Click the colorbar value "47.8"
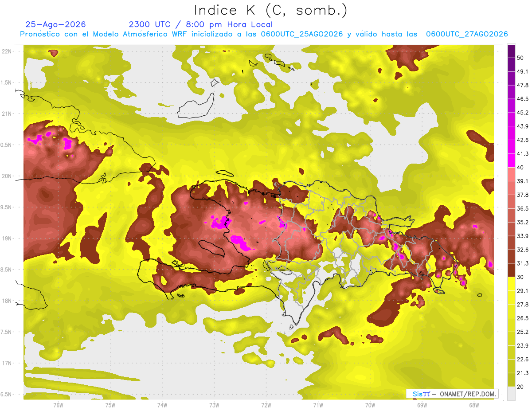532x411 pixels. point(523,85)
